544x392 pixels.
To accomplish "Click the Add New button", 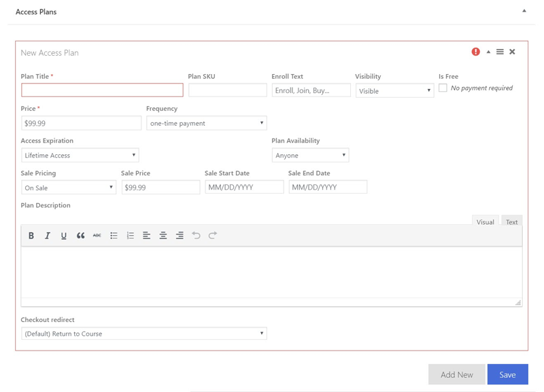I will pyautogui.click(x=456, y=374).
